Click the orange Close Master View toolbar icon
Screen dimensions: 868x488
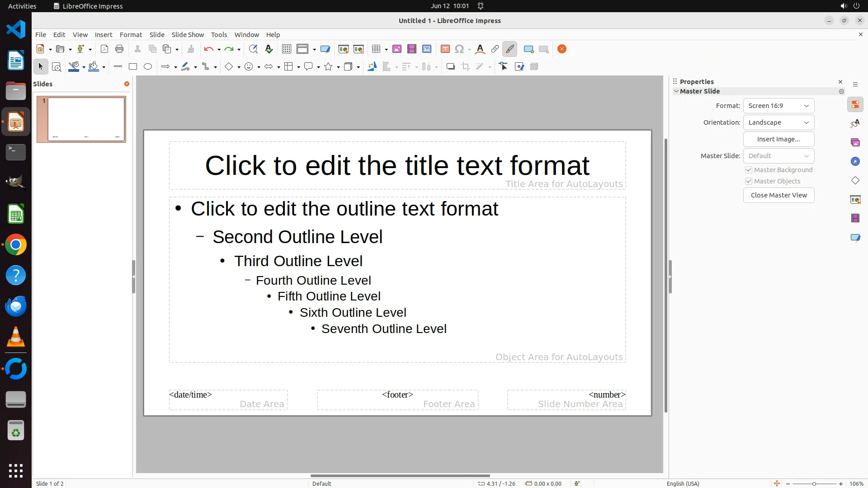pos(562,49)
